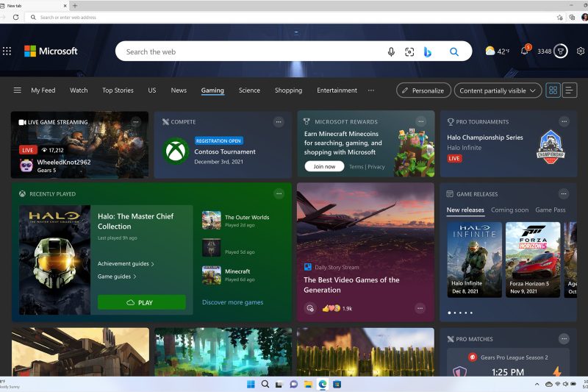Expand Content partially visible dropdown
This screenshot has width=588, height=392.
pos(498,90)
